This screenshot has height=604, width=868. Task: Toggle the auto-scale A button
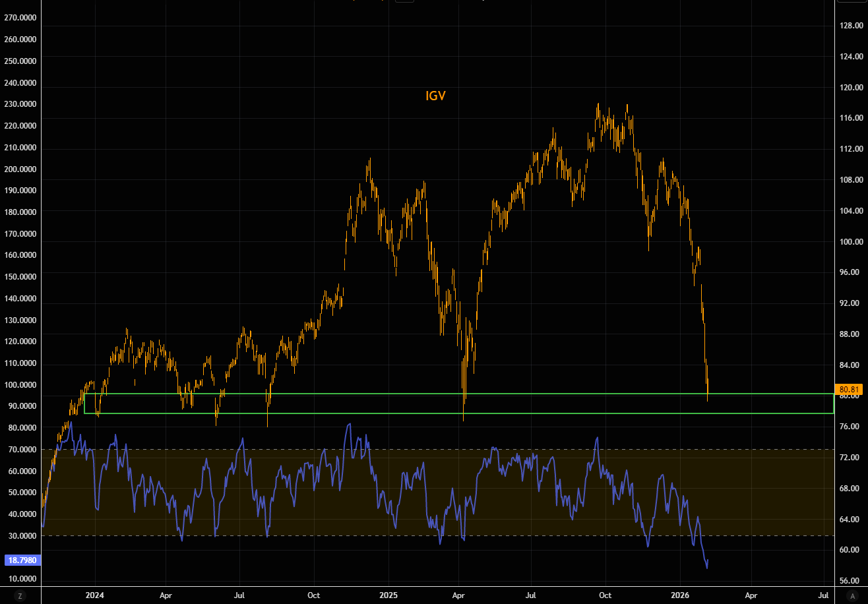pyautogui.click(x=853, y=596)
